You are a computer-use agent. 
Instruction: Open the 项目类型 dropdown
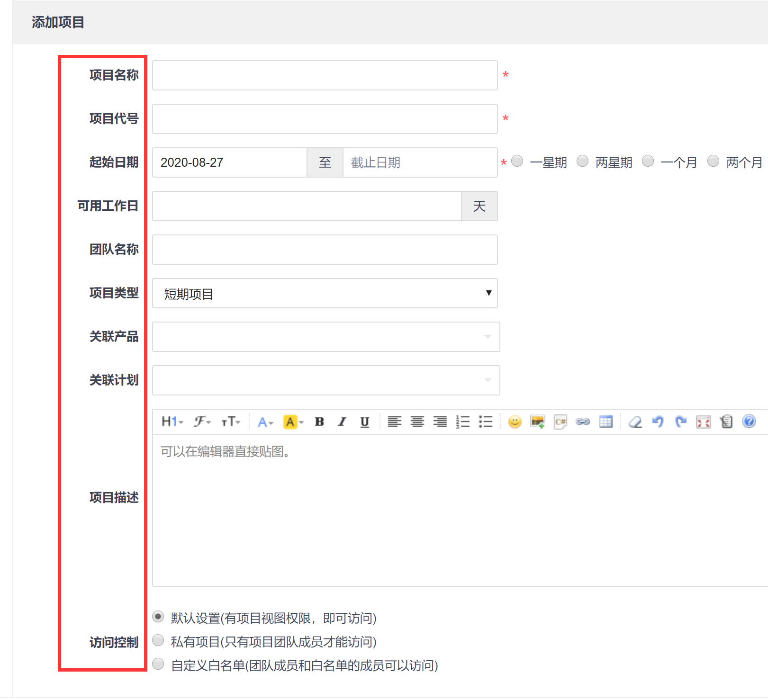325,293
